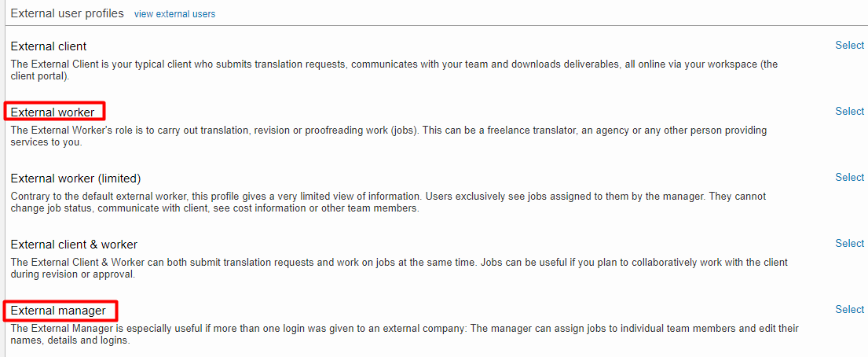
Task: Choose Select for External worker profile
Action: pyautogui.click(x=849, y=112)
